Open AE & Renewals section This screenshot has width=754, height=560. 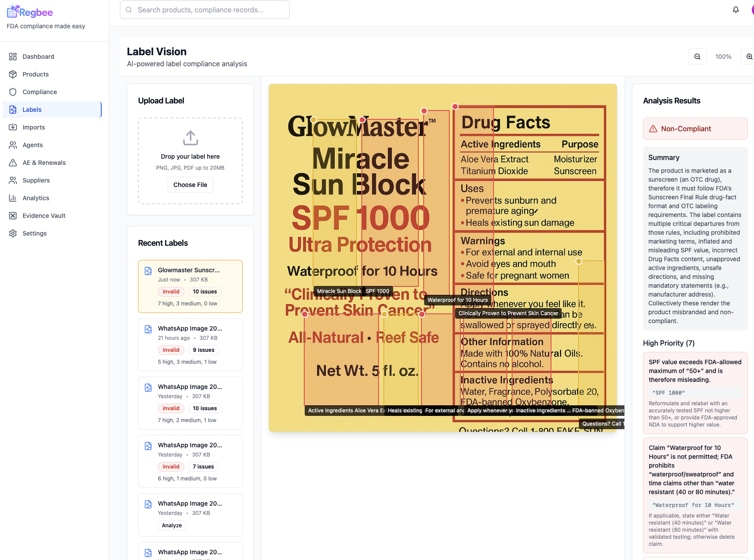[44, 163]
